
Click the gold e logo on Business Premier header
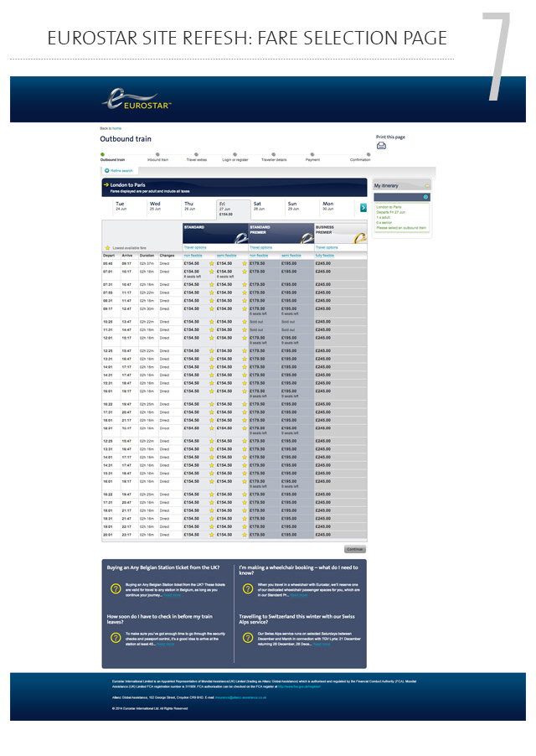(359, 236)
